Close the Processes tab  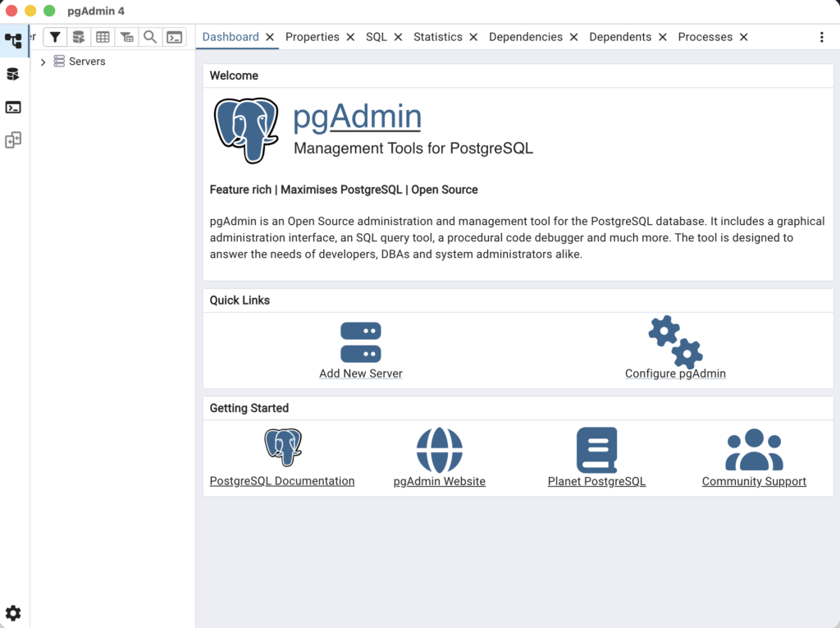[743, 37]
